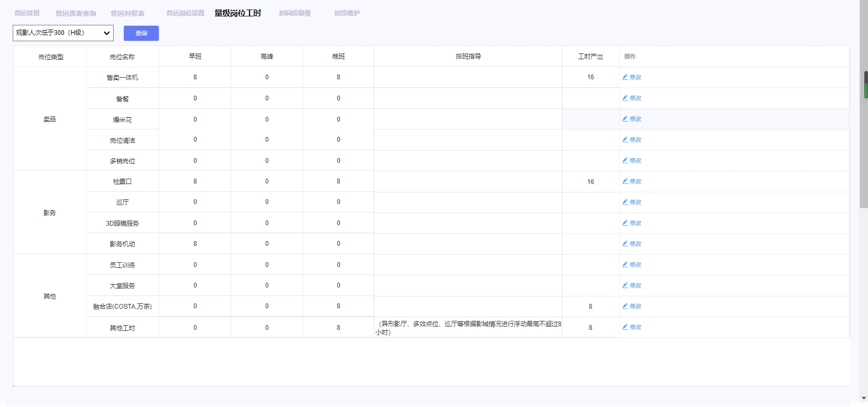Select the 其他 category cell
The height and width of the screenshot is (407, 868).
(x=50, y=296)
